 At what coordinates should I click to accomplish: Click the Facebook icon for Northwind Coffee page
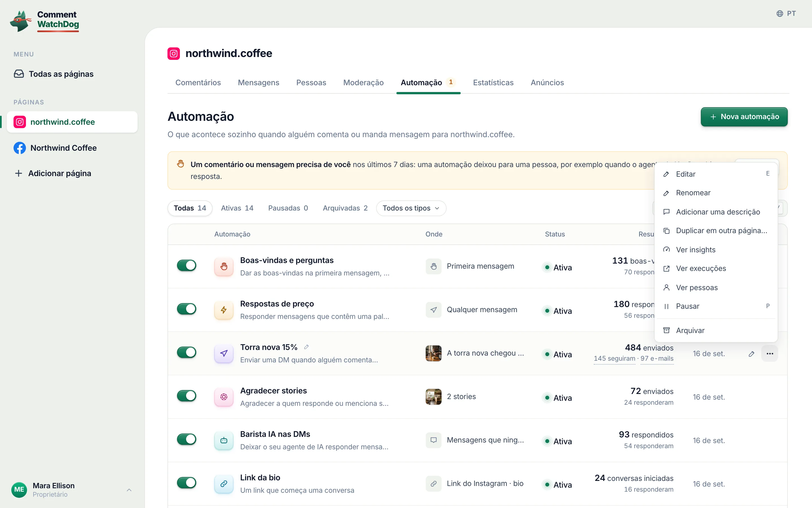point(20,148)
